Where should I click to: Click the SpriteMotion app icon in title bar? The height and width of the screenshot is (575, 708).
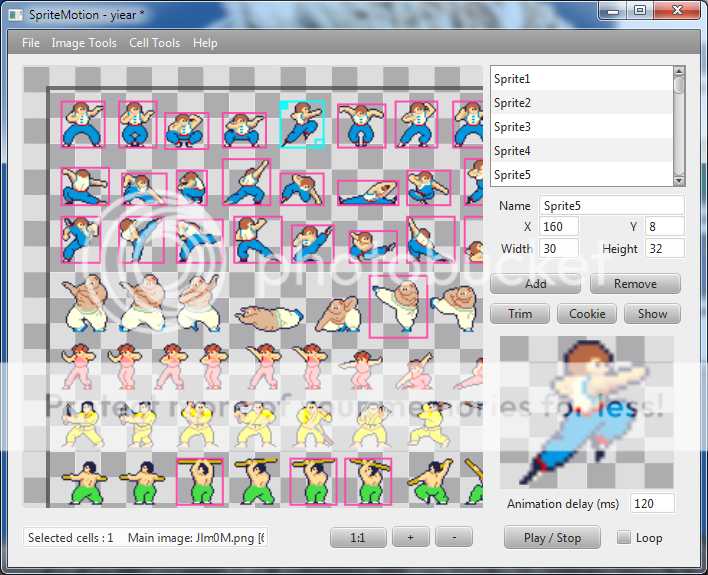tap(16, 15)
